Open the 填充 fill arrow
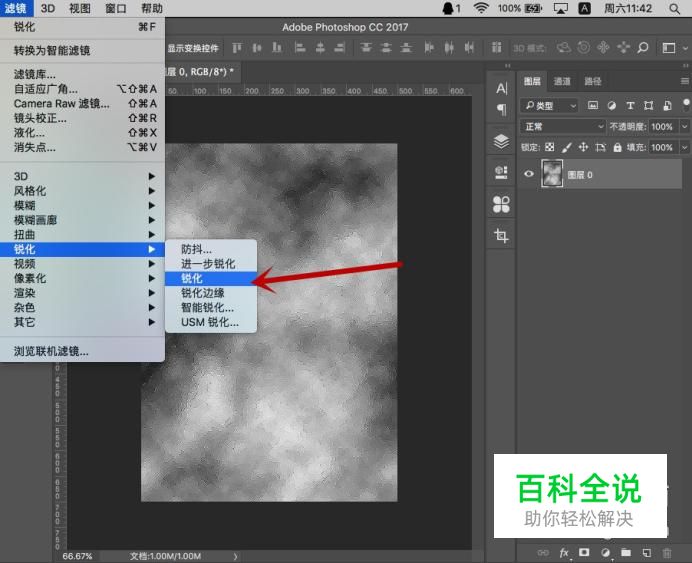The width and height of the screenshot is (692, 563). [684, 147]
